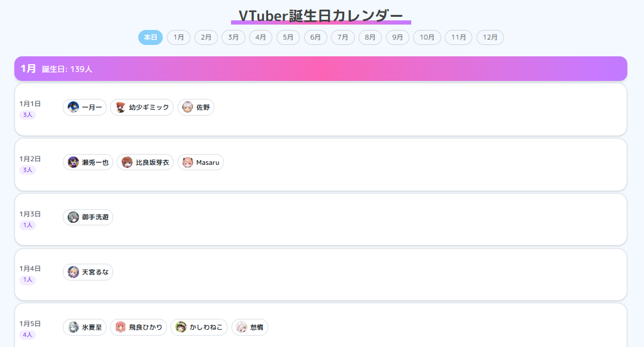Open the 御手洗遊 name label
The height and width of the screenshot is (347, 644).
(95, 217)
